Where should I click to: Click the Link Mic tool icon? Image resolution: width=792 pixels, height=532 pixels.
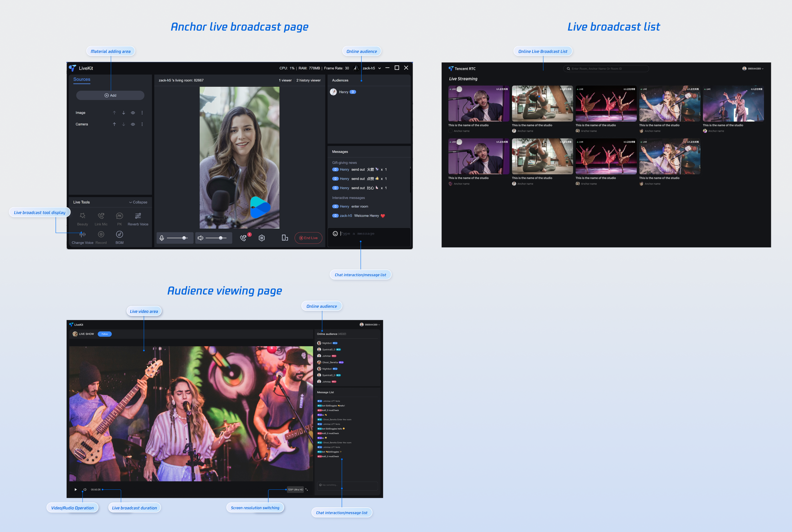click(101, 216)
